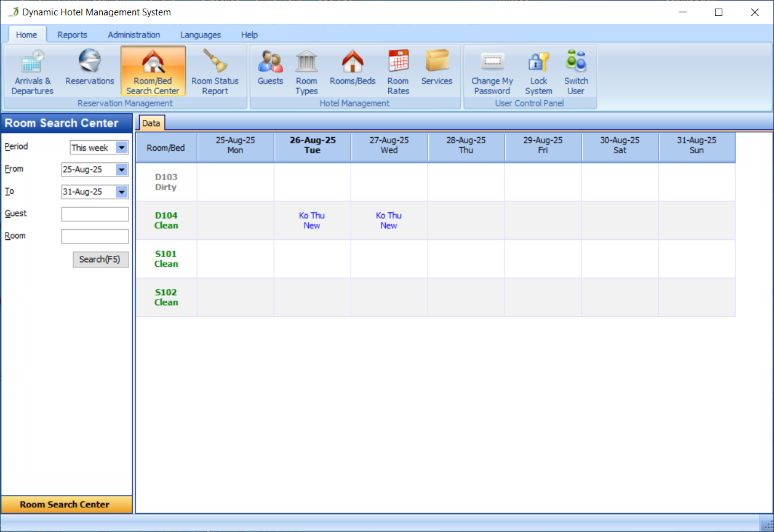Expand the Period dropdown showing This week

coord(121,148)
